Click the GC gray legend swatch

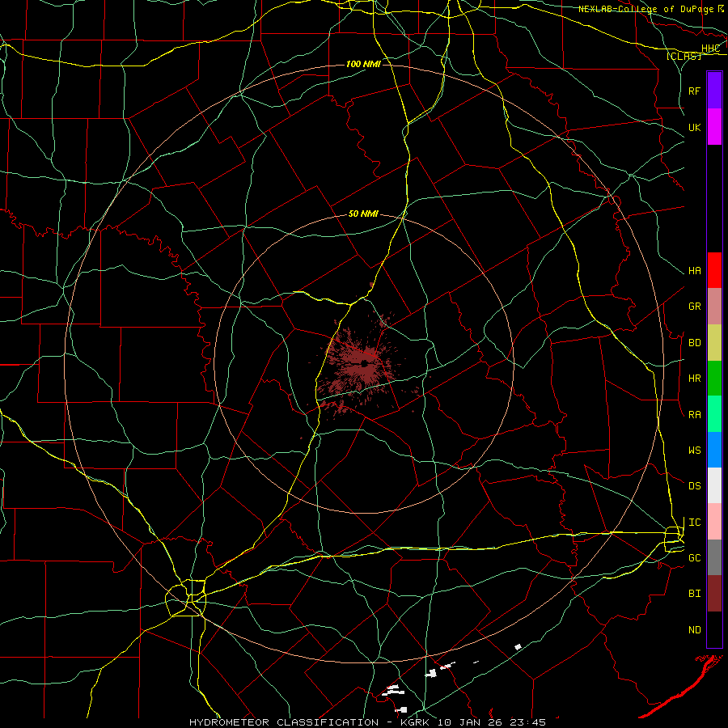[714, 557]
